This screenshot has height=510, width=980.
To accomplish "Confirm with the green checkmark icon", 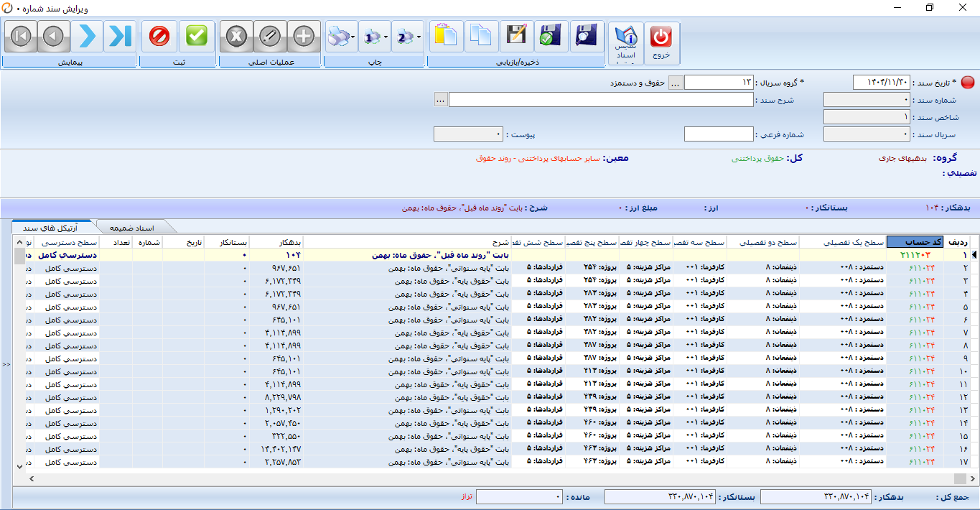I will pos(197,36).
